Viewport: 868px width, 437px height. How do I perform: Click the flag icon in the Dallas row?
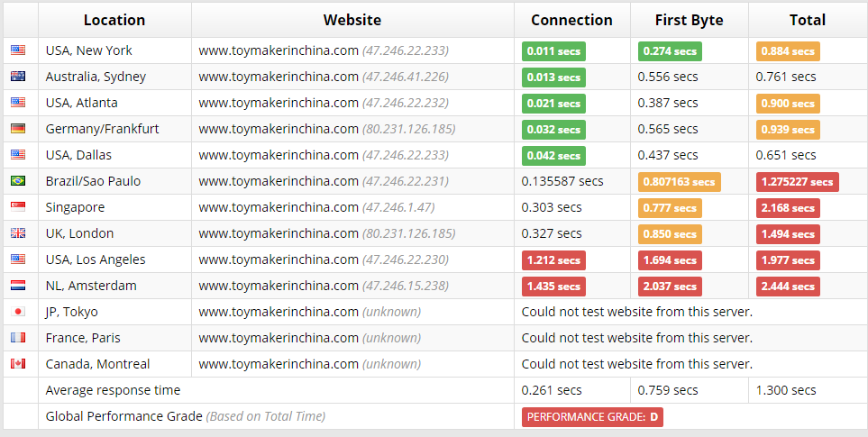tap(18, 155)
